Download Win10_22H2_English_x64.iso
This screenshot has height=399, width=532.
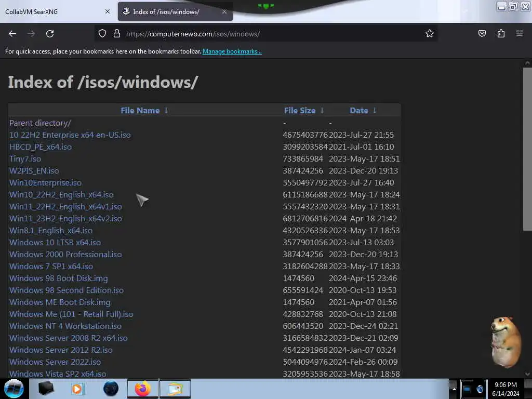61,195
